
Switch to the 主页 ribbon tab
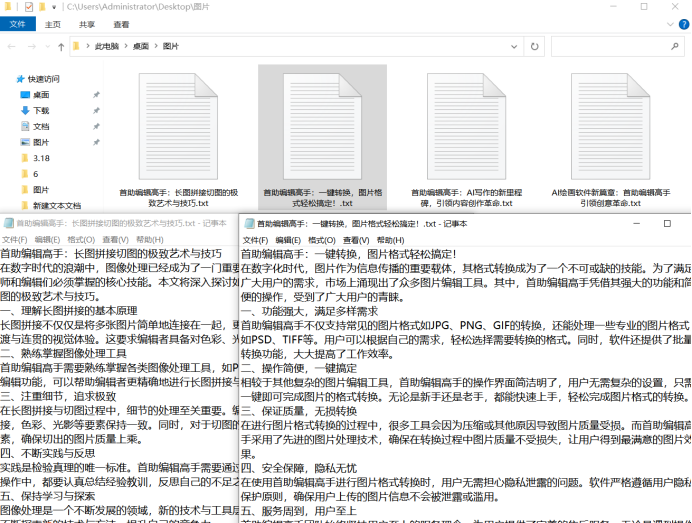[53, 25]
